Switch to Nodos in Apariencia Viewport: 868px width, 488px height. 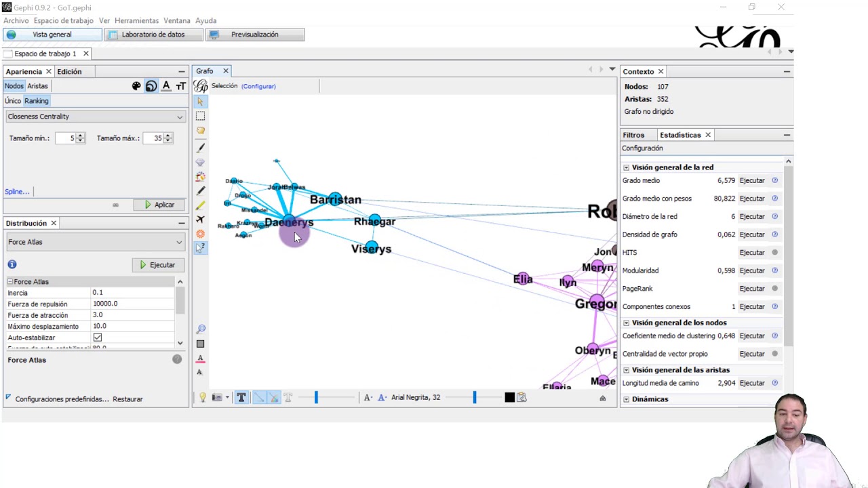tap(14, 86)
